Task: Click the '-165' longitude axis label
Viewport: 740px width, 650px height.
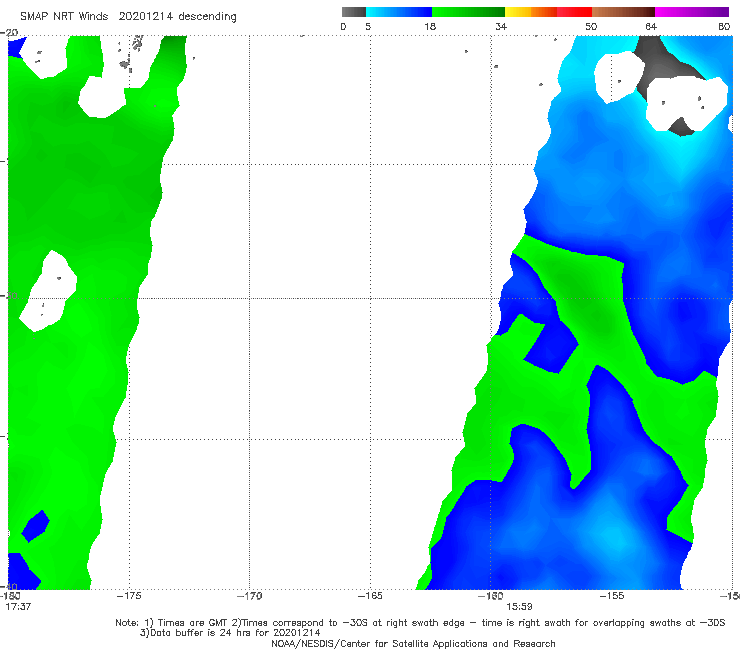Action: click(370, 596)
